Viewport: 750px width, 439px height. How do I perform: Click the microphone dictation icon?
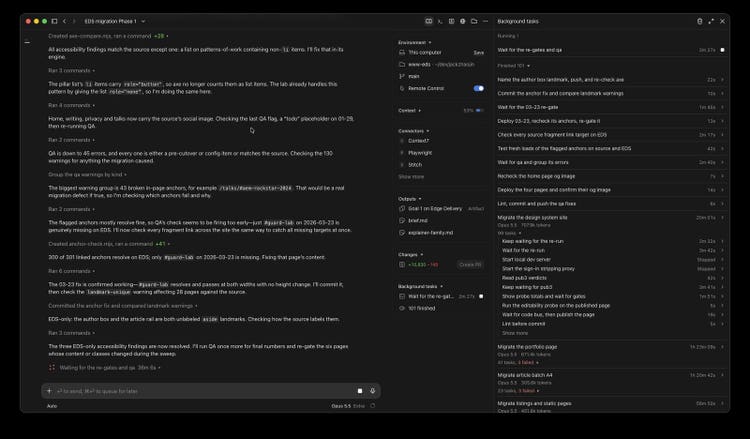click(373, 391)
